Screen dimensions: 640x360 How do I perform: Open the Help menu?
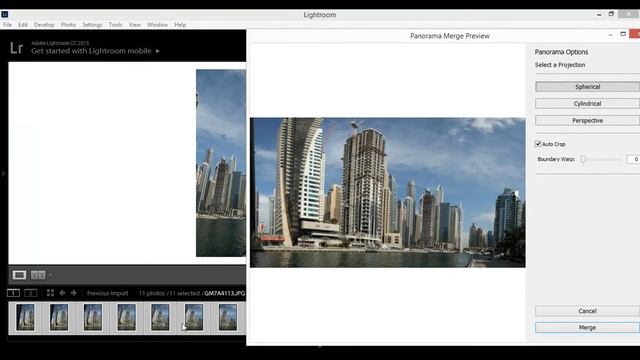(x=180, y=25)
